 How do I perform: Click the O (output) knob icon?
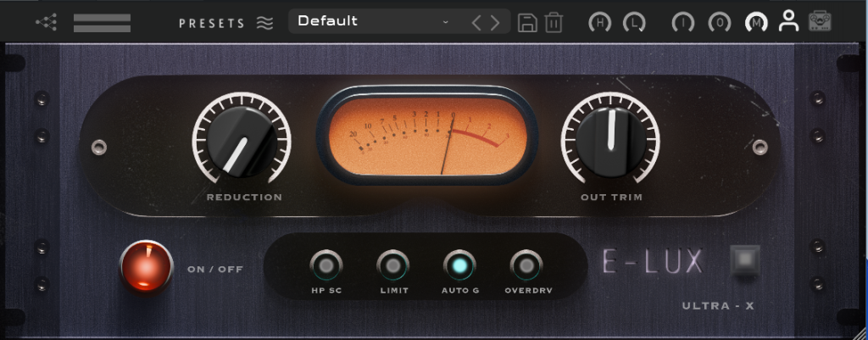[720, 22]
